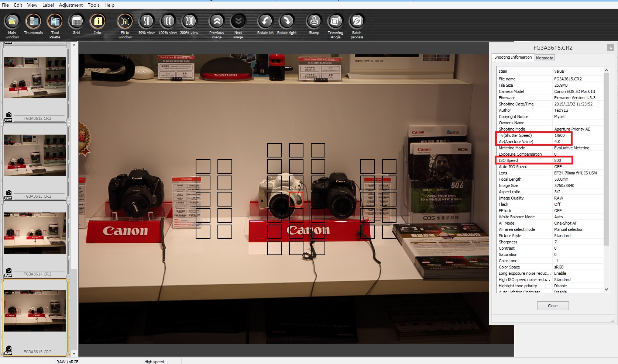Viewport: 618px width, 364px height.
Task: Click thumbnail strip scrollbar up arrow
Action: (x=74, y=45)
